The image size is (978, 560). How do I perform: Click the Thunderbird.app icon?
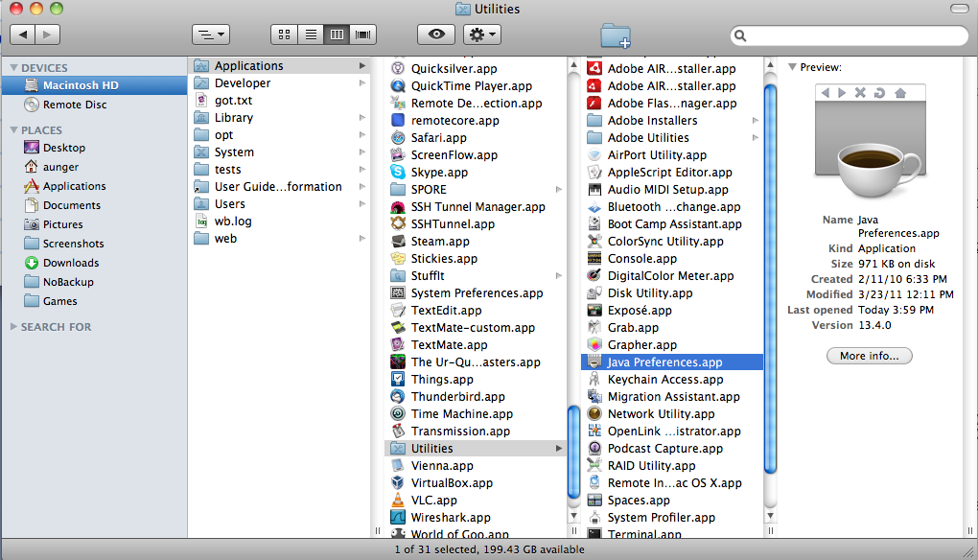[x=398, y=397]
